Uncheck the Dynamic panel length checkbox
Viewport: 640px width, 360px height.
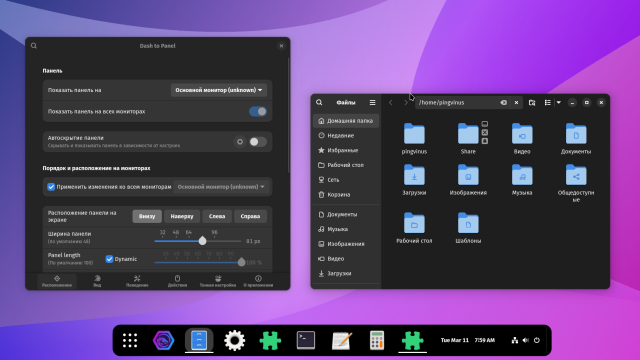[109, 259]
